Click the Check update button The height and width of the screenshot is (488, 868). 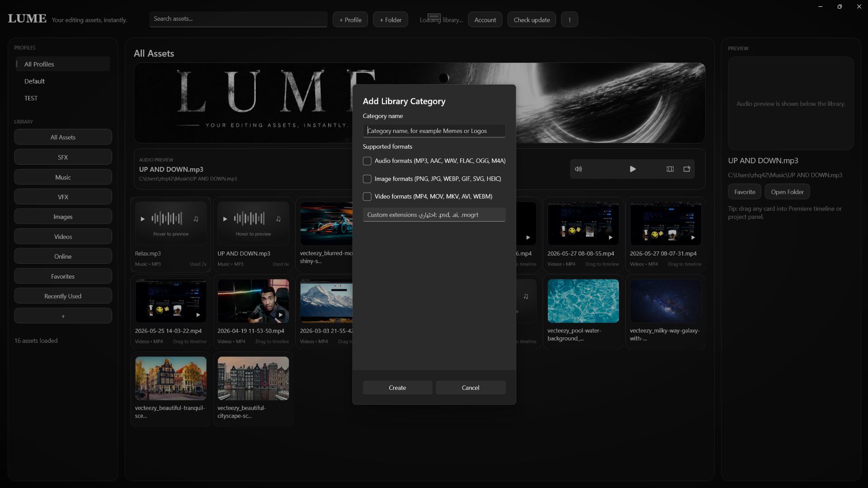[x=532, y=20]
